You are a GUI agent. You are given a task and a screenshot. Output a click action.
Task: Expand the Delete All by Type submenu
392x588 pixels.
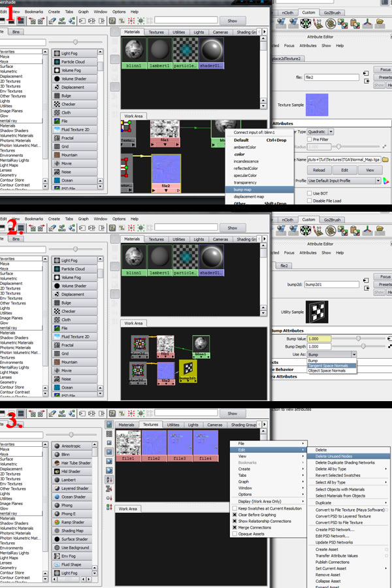pos(349,468)
